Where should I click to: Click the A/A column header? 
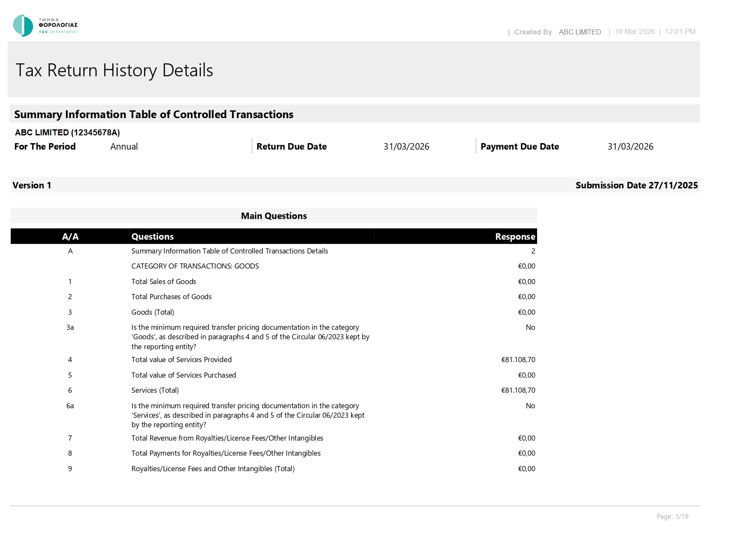click(x=70, y=236)
